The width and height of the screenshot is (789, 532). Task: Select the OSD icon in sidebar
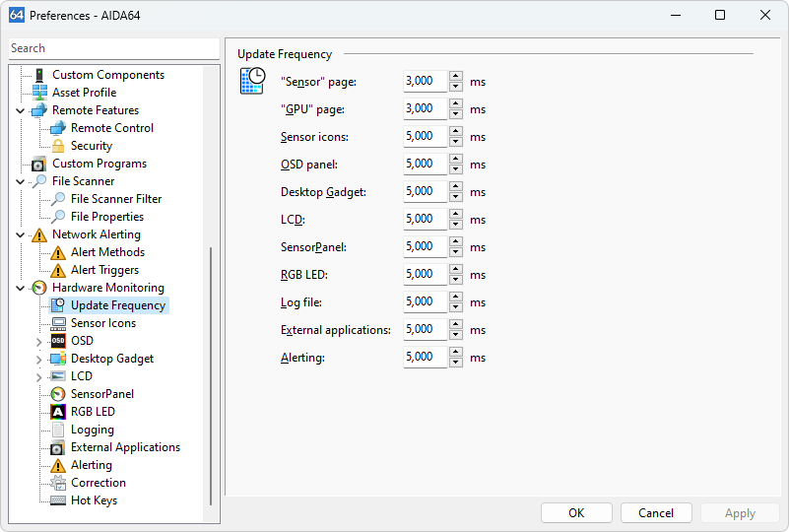pyautogui.click(x=58, y=341)
